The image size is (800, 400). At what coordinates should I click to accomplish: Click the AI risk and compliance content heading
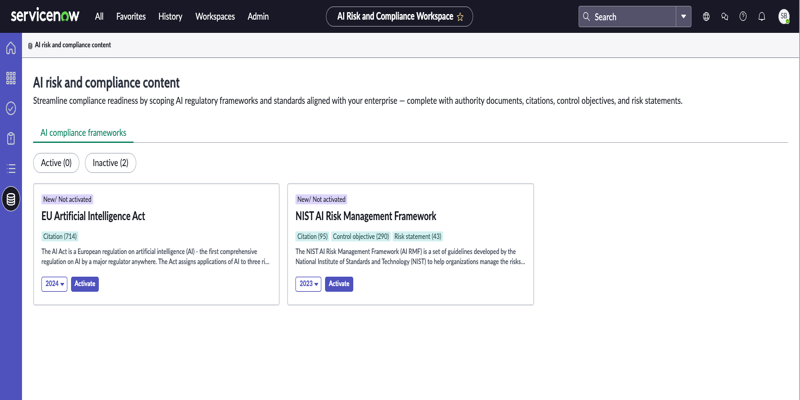[107, 83]
